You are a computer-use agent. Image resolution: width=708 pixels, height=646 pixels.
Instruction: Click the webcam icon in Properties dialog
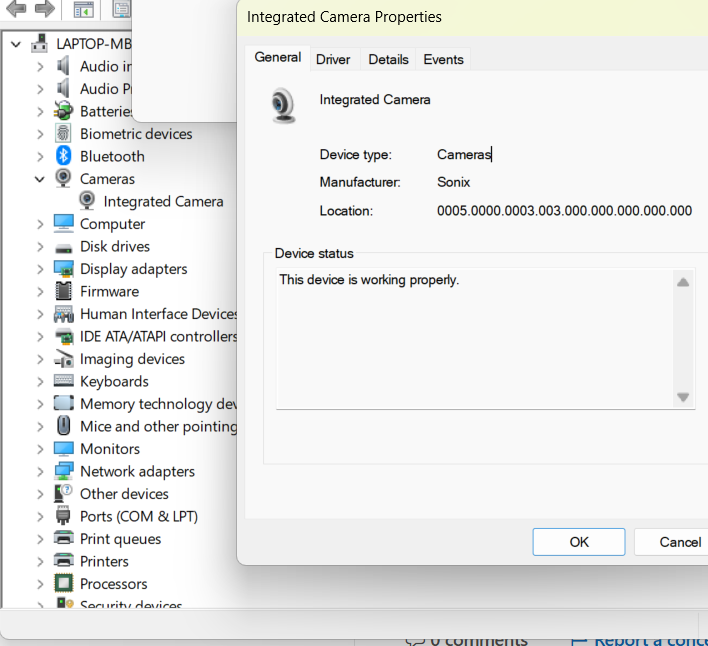click(x=284, y=106)
